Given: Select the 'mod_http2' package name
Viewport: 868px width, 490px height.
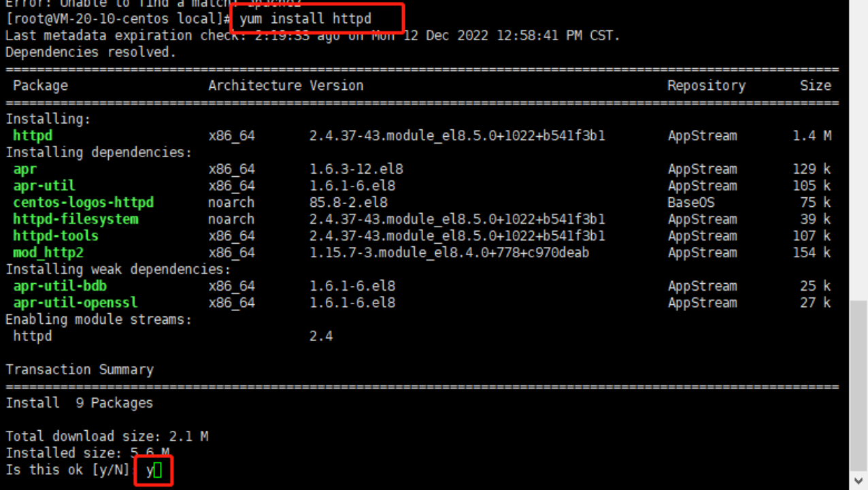Looking at the screenshot, I should [x=48, y=253].
